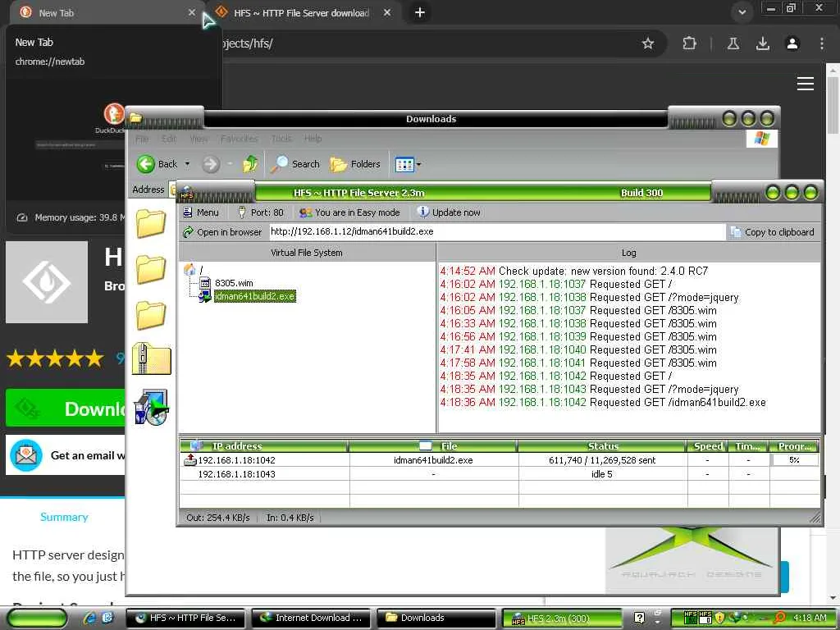Click the Speed column header

pos(708,446)
